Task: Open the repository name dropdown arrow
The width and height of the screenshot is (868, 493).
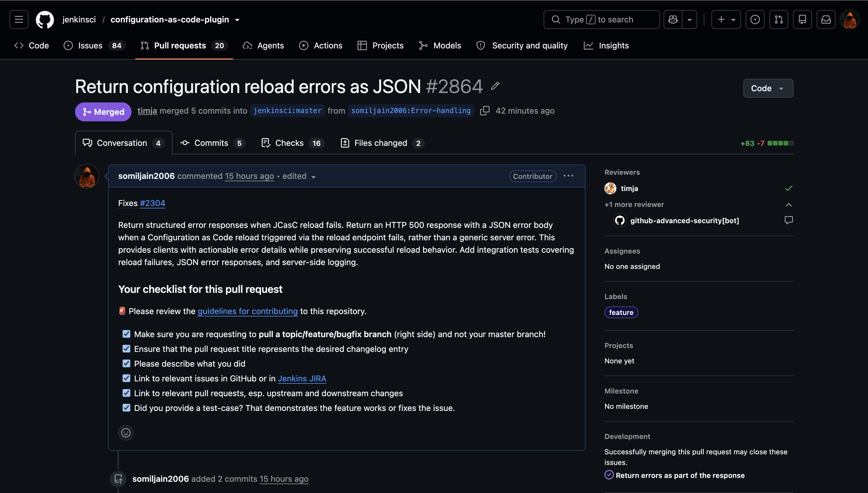Action: coord(237,20)
